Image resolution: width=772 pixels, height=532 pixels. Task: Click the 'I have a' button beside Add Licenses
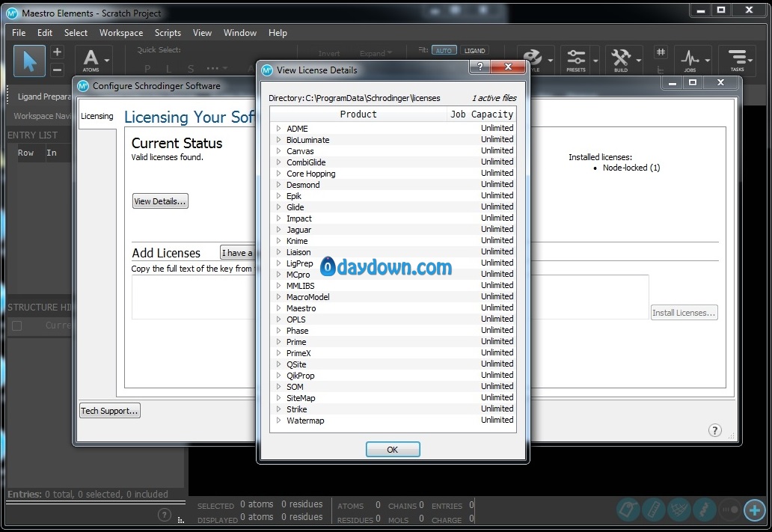click(x=237, y=253)
